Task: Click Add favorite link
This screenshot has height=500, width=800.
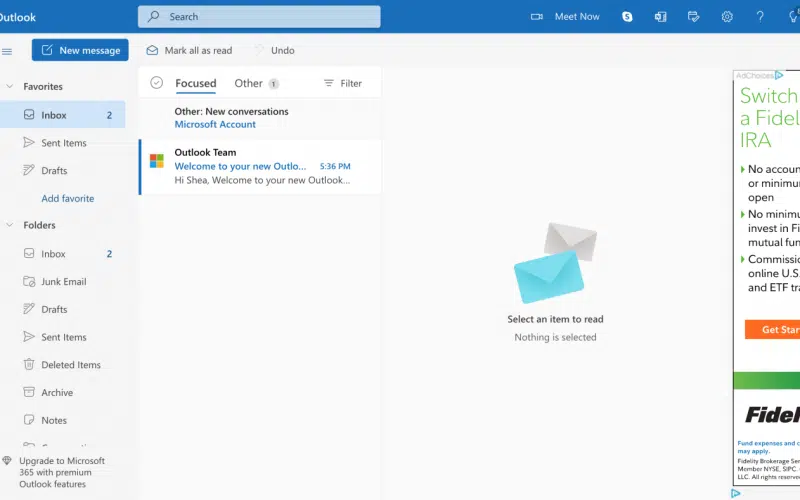Action: tap(68, 198)
